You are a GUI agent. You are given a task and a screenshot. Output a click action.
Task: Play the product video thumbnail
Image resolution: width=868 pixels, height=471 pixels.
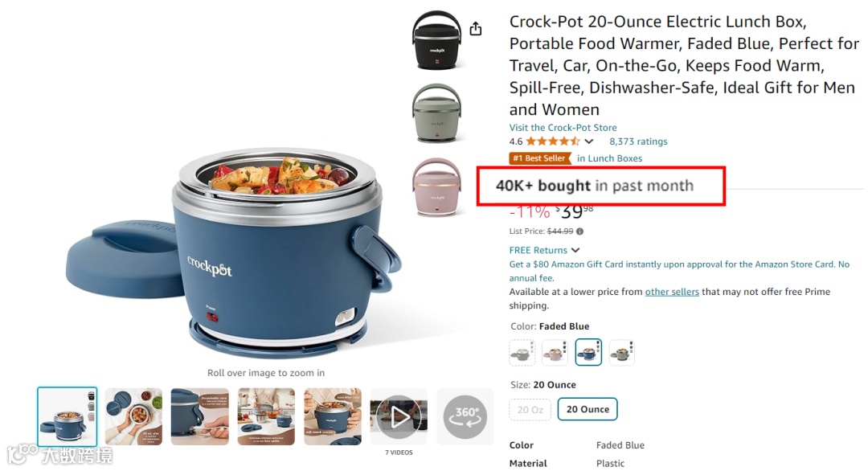coord(399,417)
